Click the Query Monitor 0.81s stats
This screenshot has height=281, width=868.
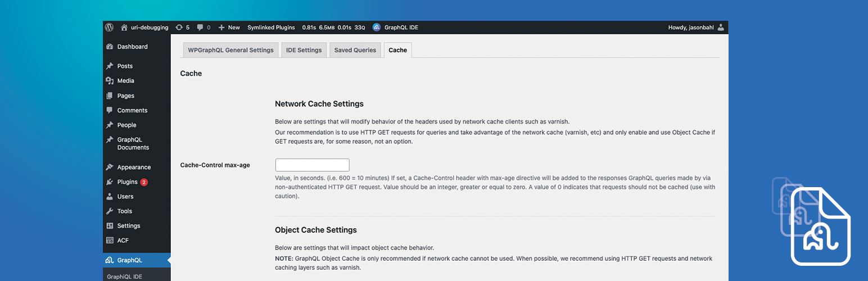click(333, 27)
